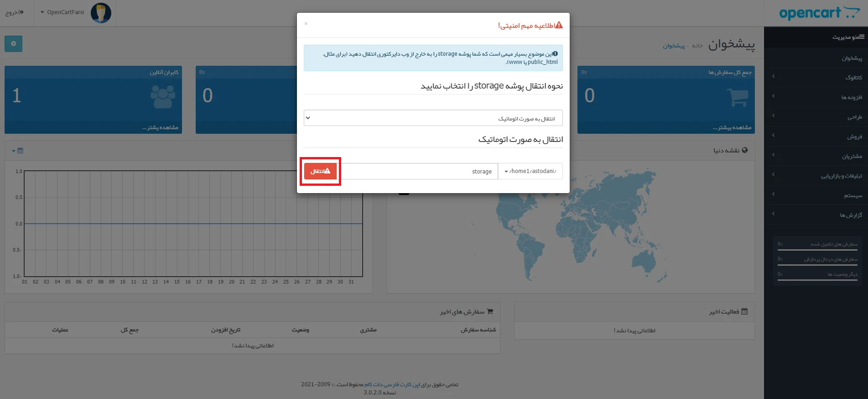Viewport: 868px width, 399px height.
Task: Click the عملیات column header
Action: (x=60, y=330)
